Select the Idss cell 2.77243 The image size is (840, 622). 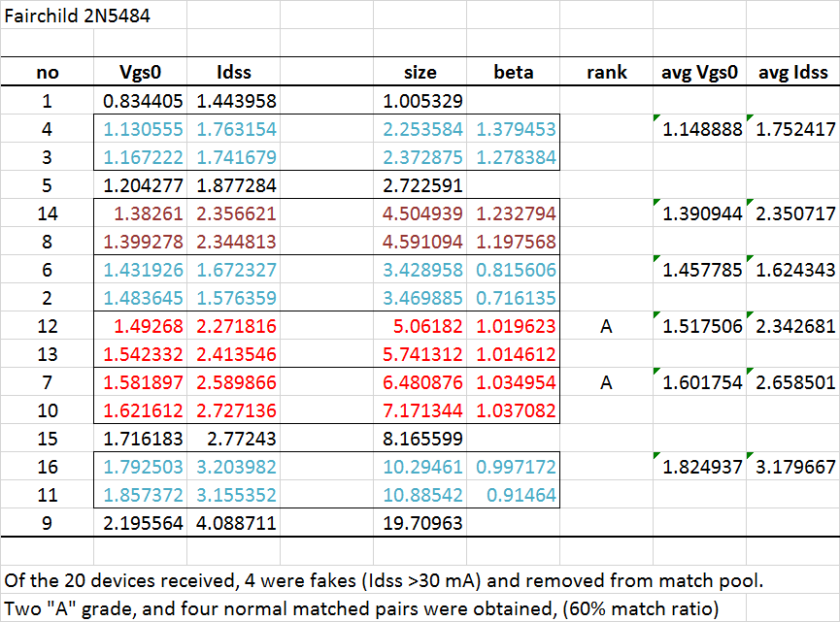(234, 439)
